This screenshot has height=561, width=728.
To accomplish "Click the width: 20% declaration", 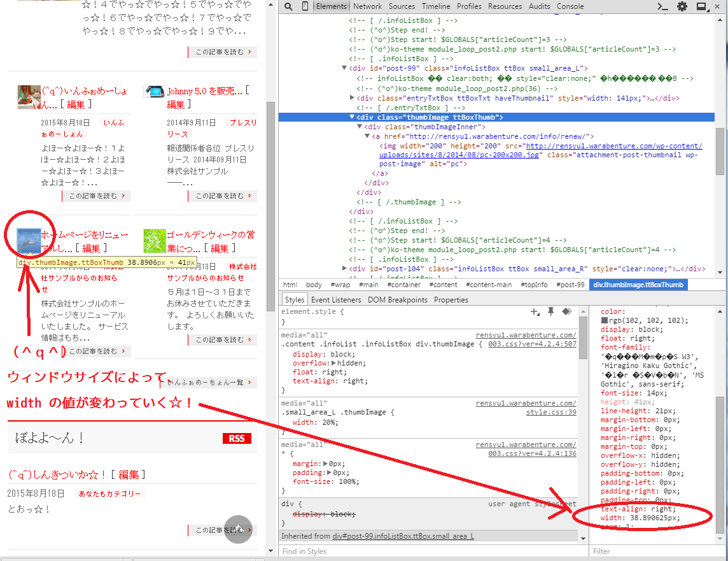I will click(315, 423).
